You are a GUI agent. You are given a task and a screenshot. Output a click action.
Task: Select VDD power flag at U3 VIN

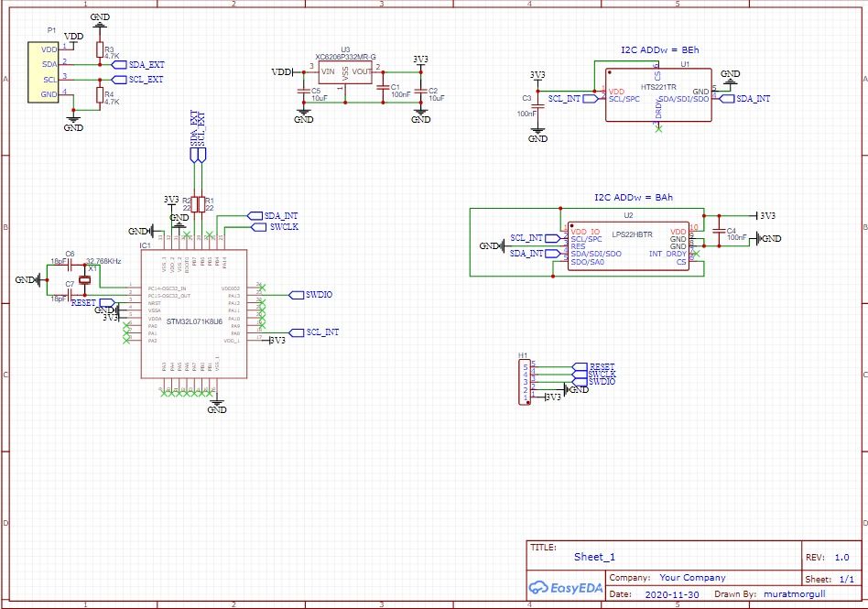(285, 72)
